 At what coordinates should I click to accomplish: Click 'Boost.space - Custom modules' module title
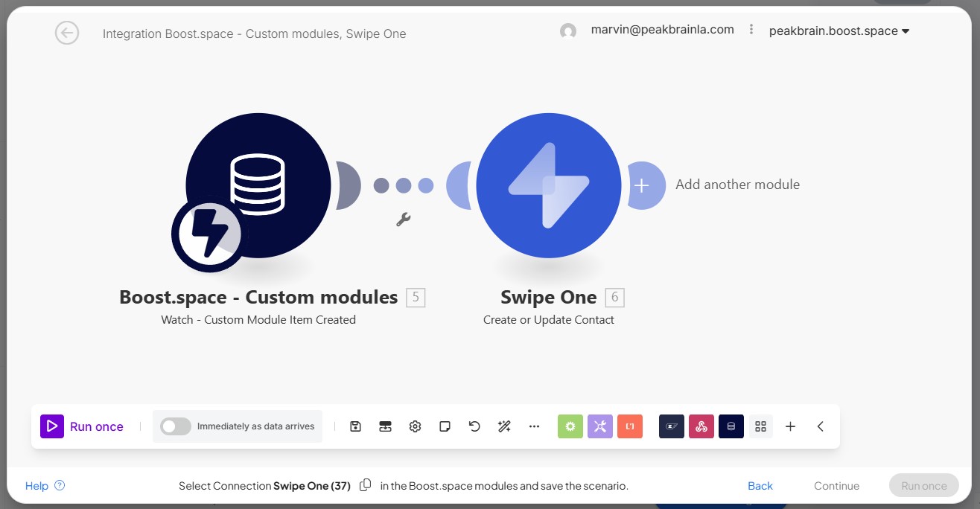pyautogui.click(x=258, y=298)
